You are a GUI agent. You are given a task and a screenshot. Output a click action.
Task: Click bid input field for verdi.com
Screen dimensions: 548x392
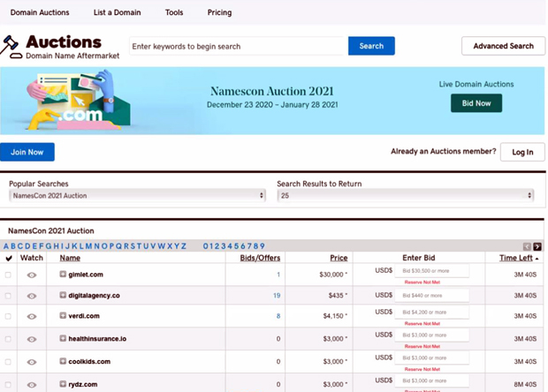click(432, 313)
